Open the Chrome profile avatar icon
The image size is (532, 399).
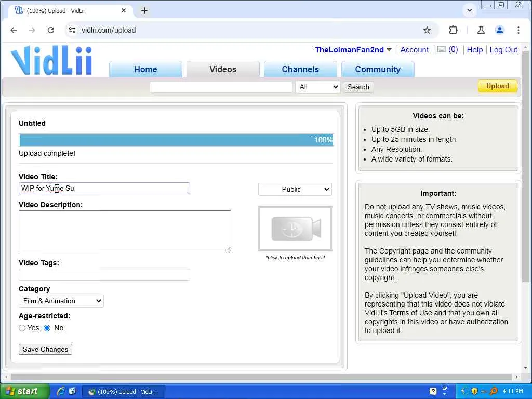(x=499, y=30)
